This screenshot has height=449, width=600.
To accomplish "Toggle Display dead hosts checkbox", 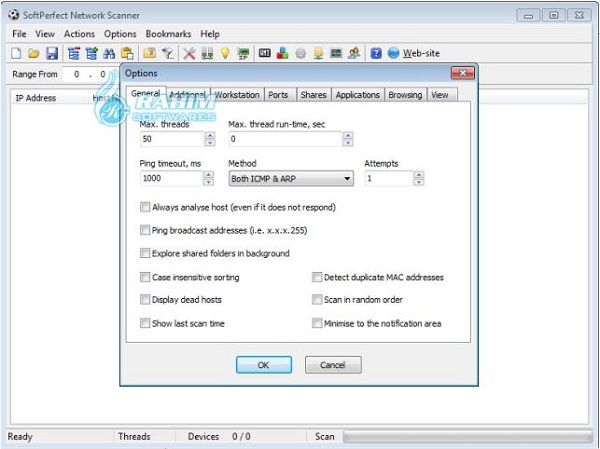I will click(x=145, y=299).
